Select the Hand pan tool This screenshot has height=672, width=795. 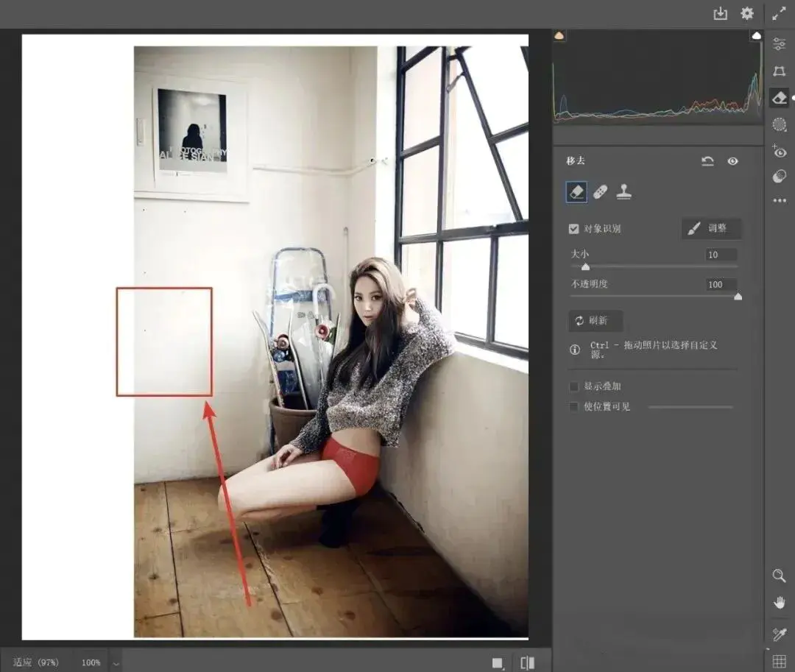coord(779,603)
